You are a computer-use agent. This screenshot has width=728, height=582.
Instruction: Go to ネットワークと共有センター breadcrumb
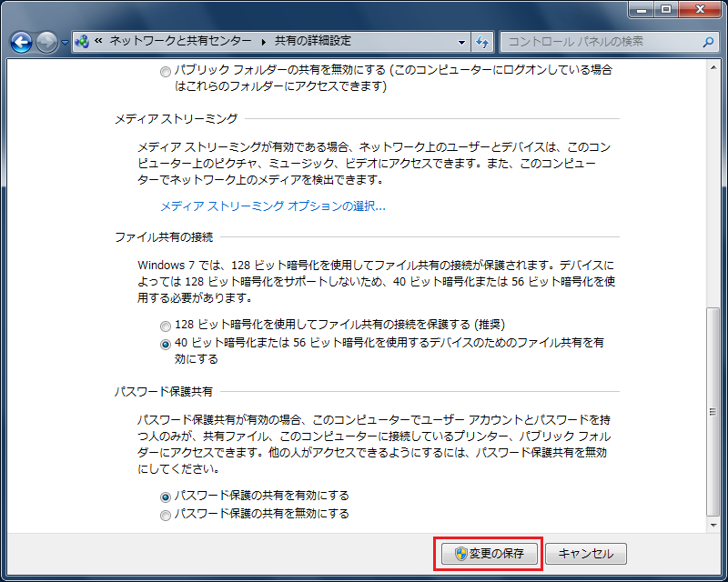[181, 42]
